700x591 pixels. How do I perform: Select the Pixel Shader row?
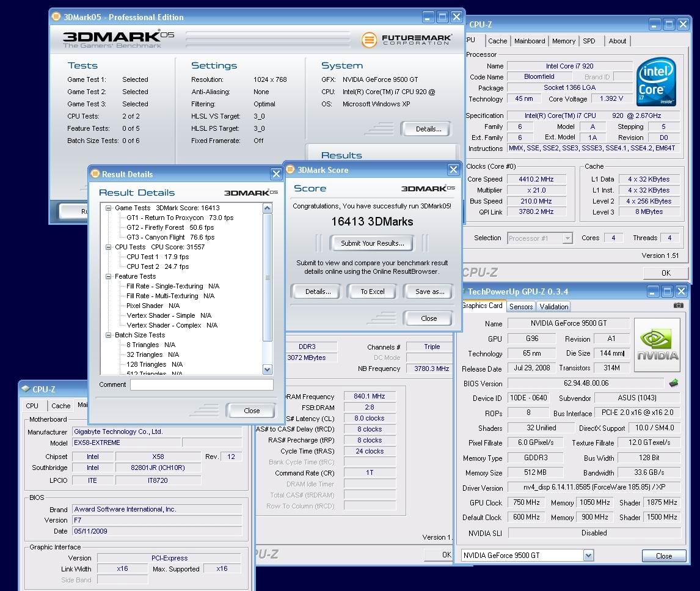point(153,306)
